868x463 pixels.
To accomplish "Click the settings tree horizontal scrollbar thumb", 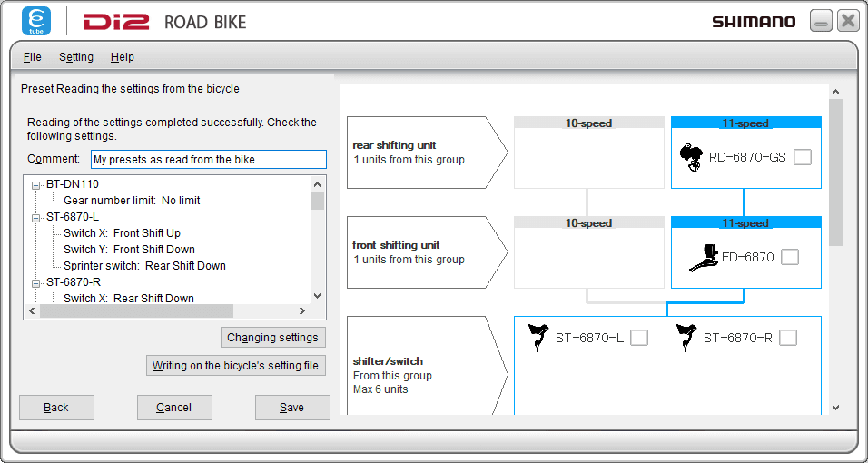I will coord(136,311).
